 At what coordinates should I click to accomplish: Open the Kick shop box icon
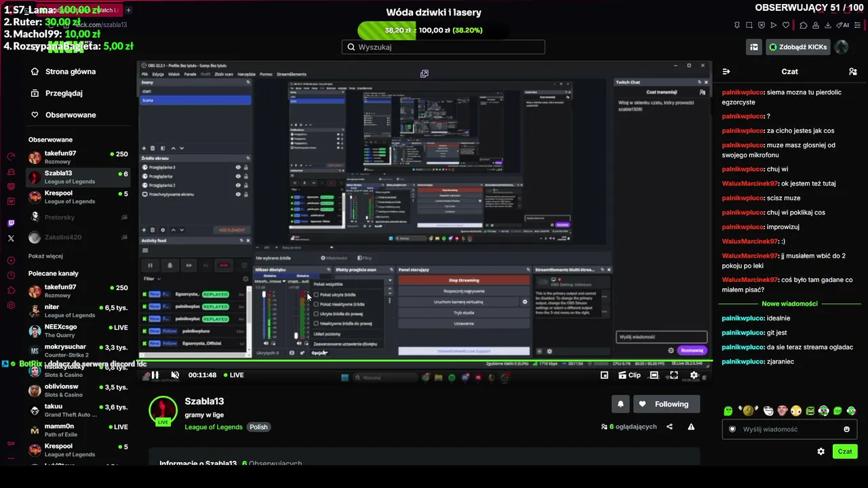pyautogui.click(x=754, y=47)
